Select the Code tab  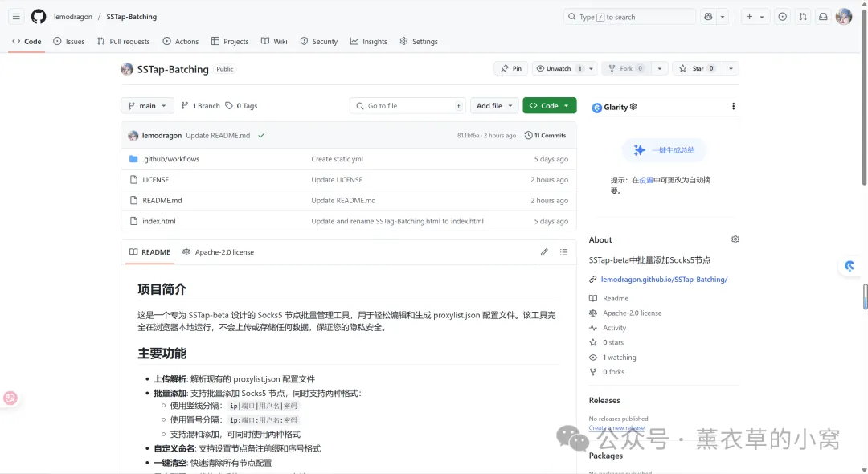[x=27, y=41]
